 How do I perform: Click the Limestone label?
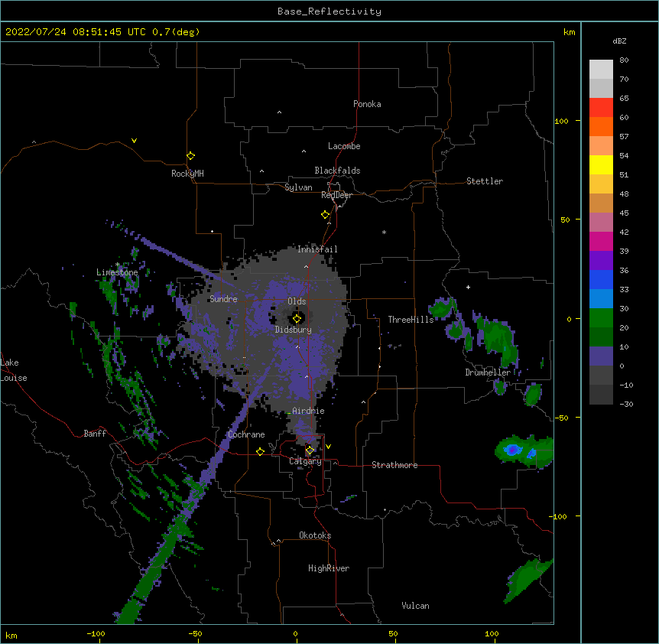tap(117, 272)
